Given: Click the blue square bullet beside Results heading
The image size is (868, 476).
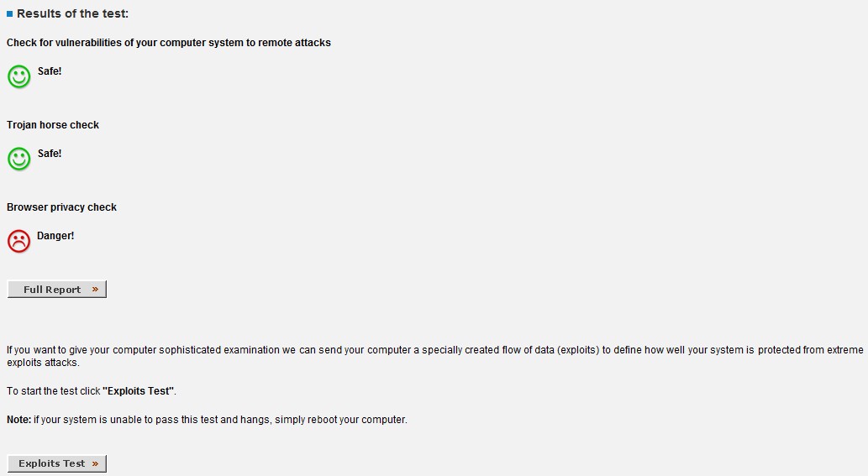Looking at the screenshot, I should [10, 14].
